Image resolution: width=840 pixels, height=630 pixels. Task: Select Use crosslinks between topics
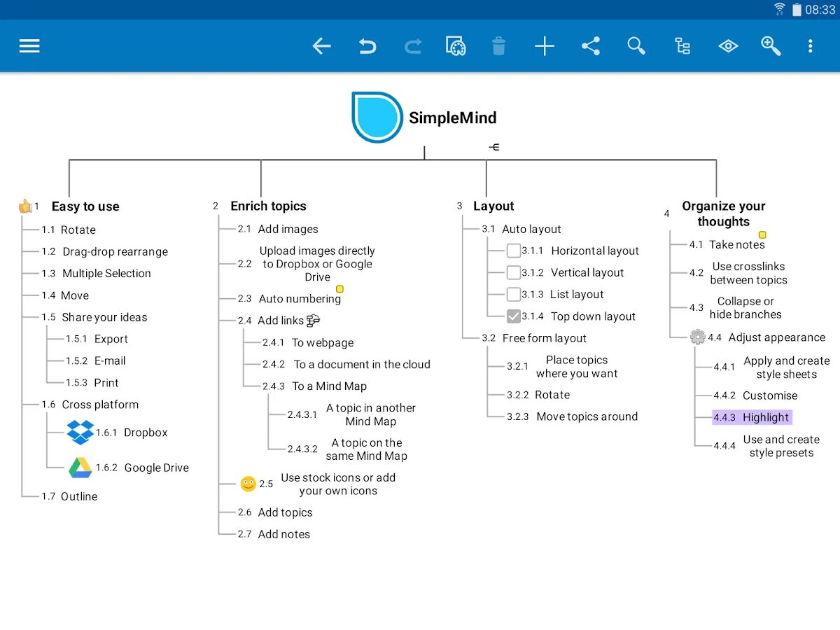point(748,273)
